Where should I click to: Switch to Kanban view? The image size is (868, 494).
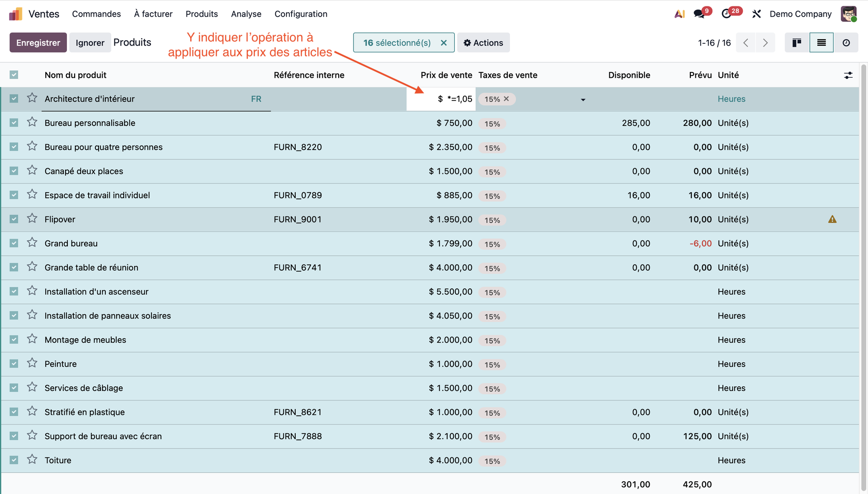click(797, 42)
